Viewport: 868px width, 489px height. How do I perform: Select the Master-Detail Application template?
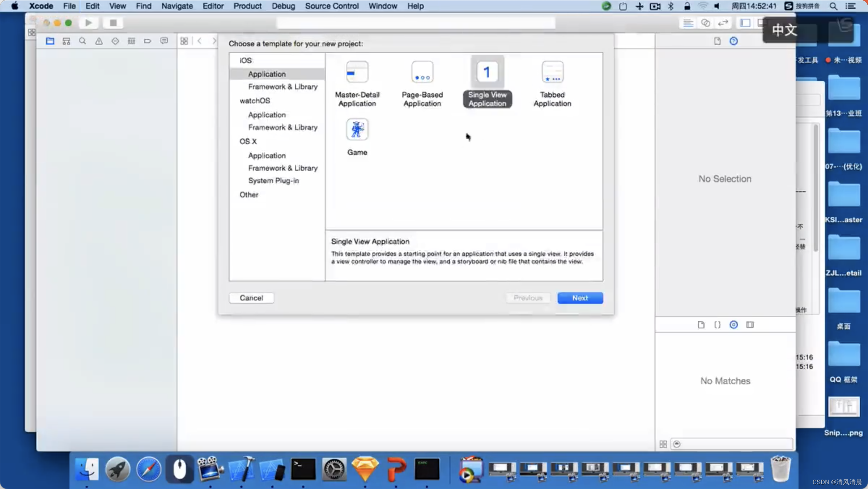point(357,82)
